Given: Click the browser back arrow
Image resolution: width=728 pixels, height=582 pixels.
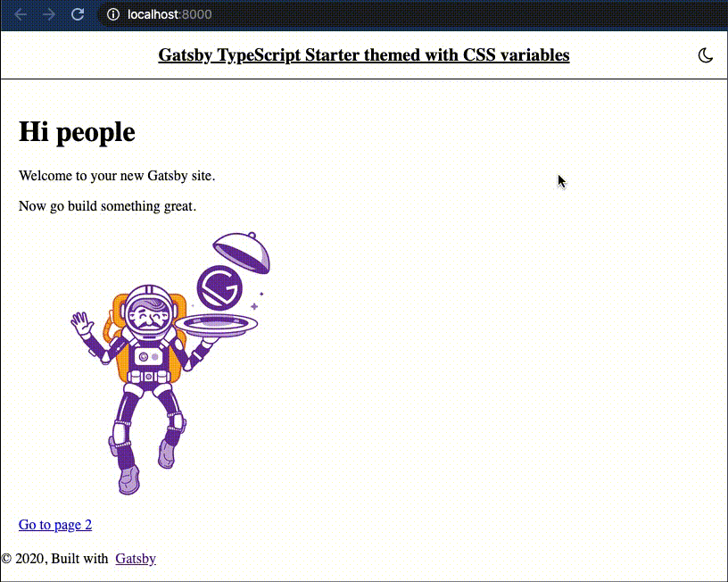Looking at the screenshot, I should coord(21,14).
